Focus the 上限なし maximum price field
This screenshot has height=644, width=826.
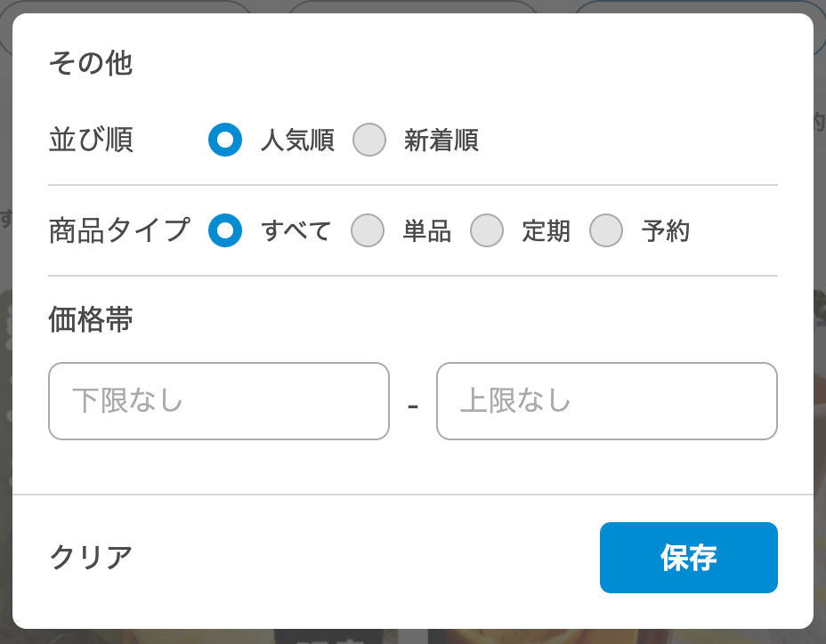coord(607,401)
